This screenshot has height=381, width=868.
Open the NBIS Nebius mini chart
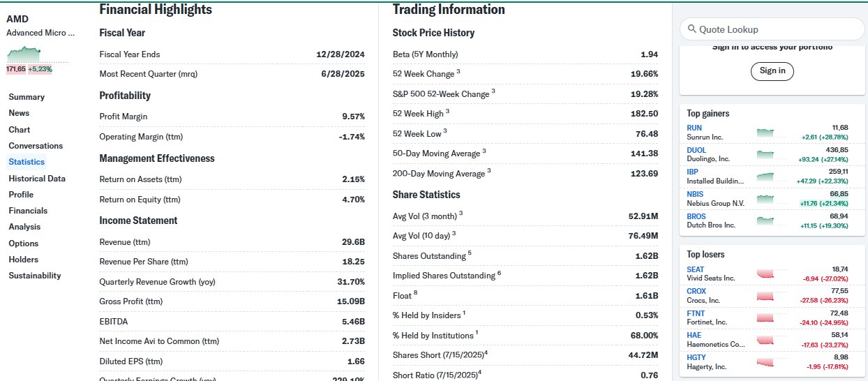point(765,199)
